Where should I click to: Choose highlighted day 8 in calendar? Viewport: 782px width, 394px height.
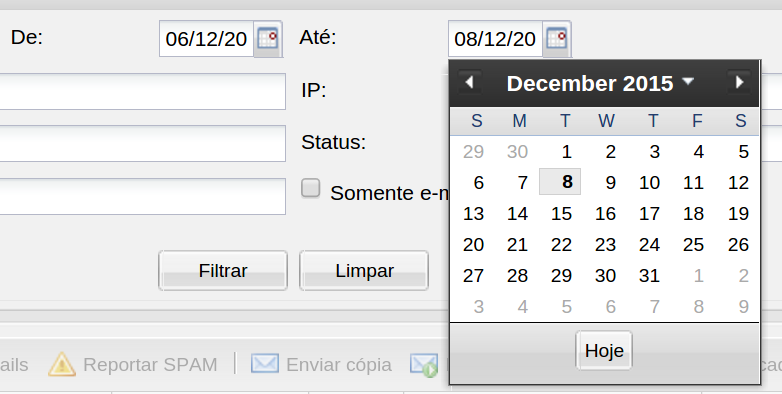560,182
